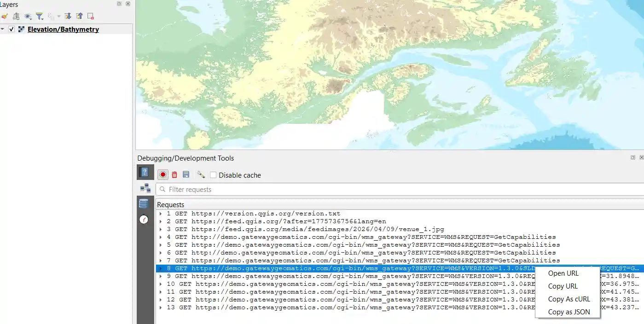Viewport: 644px width, 324px height.
Task: Click Collapse All in Layers toolbar
Action: pos(79,16)
